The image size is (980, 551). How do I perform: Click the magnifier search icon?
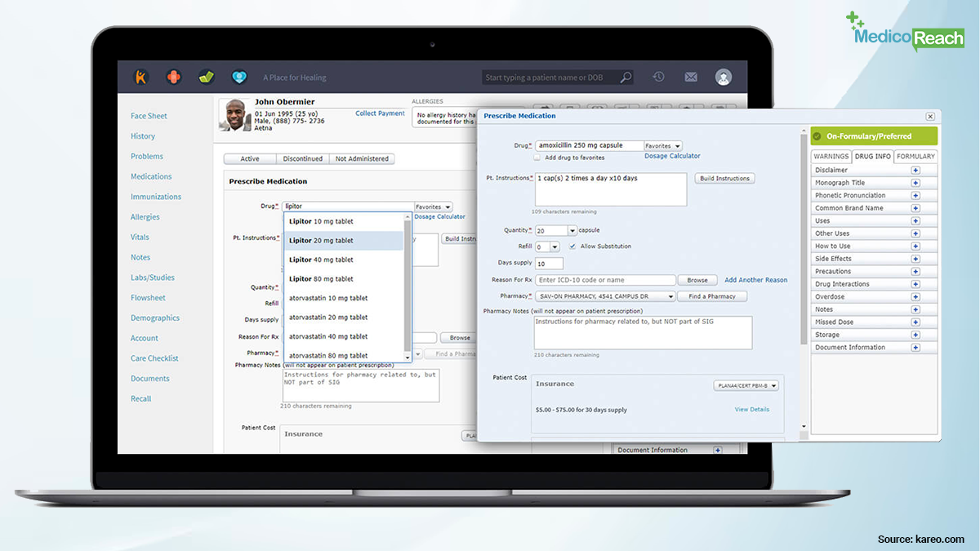626,78
